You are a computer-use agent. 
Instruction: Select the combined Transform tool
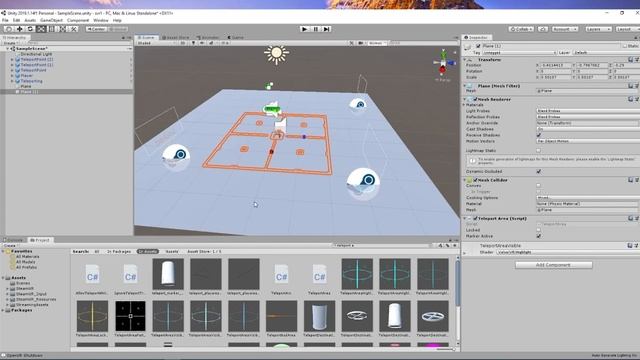(63, 29)
